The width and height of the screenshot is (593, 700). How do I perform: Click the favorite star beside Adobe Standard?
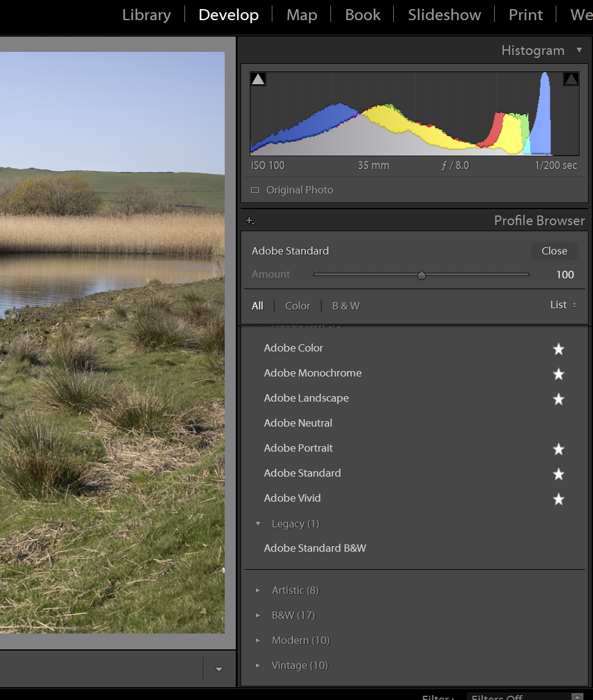click(x=558, y=474)
